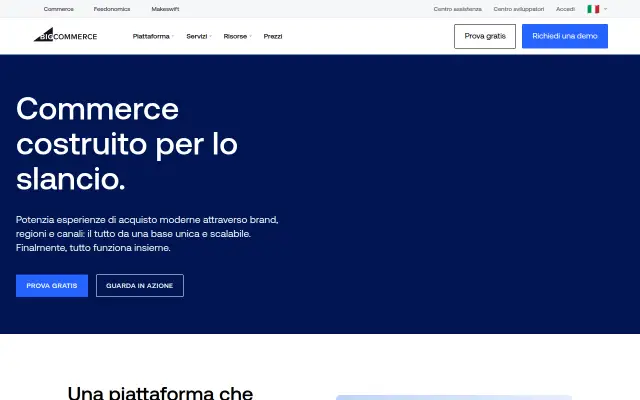Click the blue PROVA GRATIS hero button

point(52,286)
